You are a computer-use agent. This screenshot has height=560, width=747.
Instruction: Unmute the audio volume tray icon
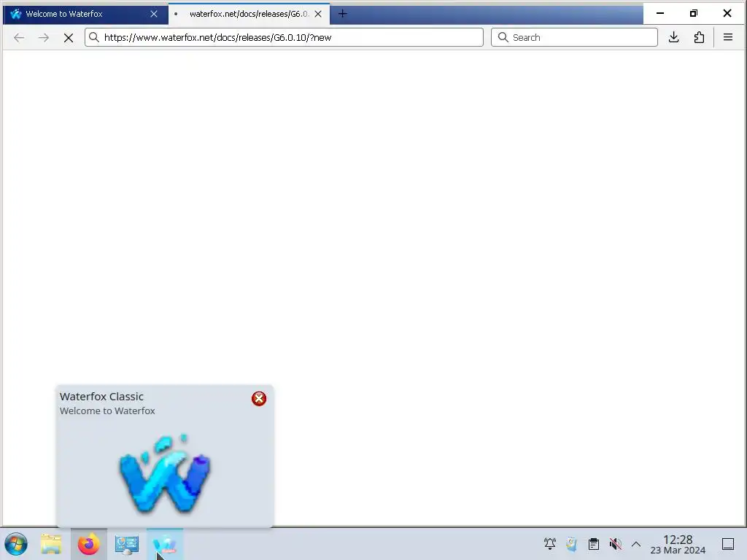click(x=615, y=544)
